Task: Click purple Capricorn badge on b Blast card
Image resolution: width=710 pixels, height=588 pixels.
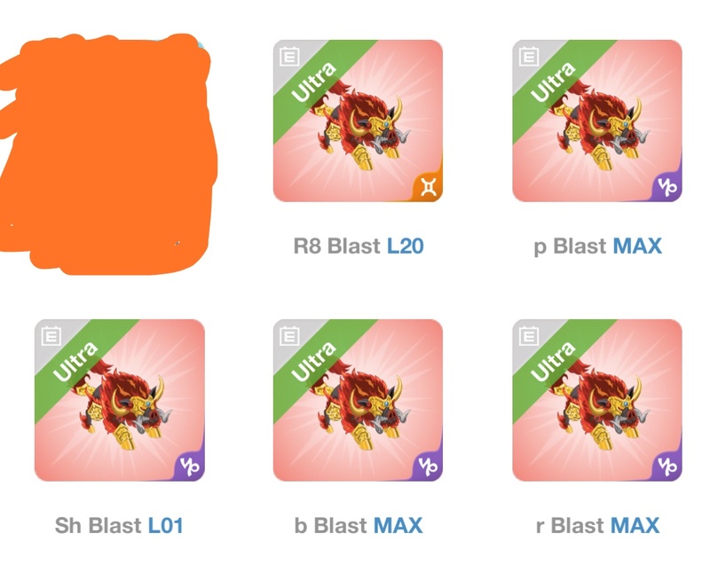Action: (x=429, y=466)
